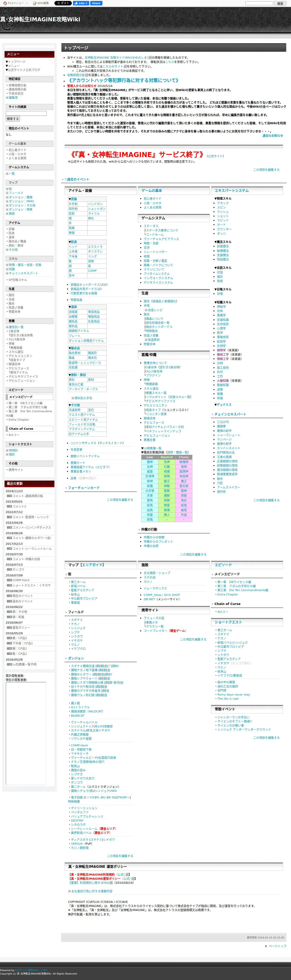
Task: Click arrow icon beside 頭：和風
Action: [x=9, y=617]
